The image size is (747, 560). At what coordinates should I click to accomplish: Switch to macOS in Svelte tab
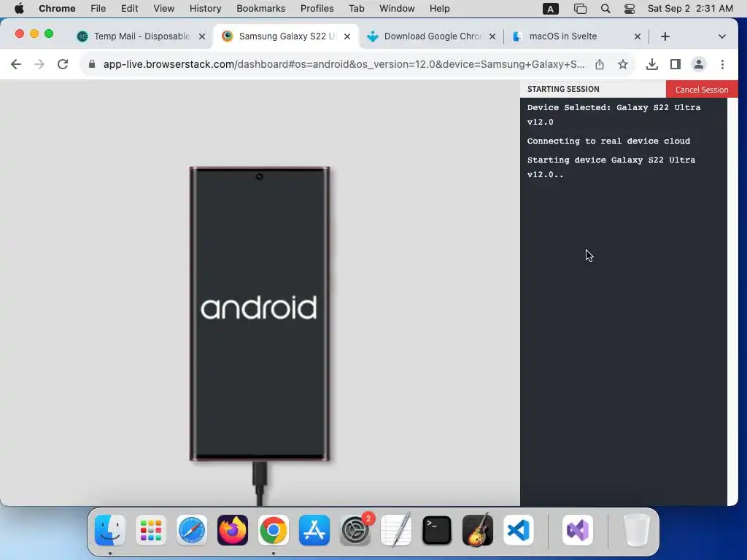pos(576,36)
